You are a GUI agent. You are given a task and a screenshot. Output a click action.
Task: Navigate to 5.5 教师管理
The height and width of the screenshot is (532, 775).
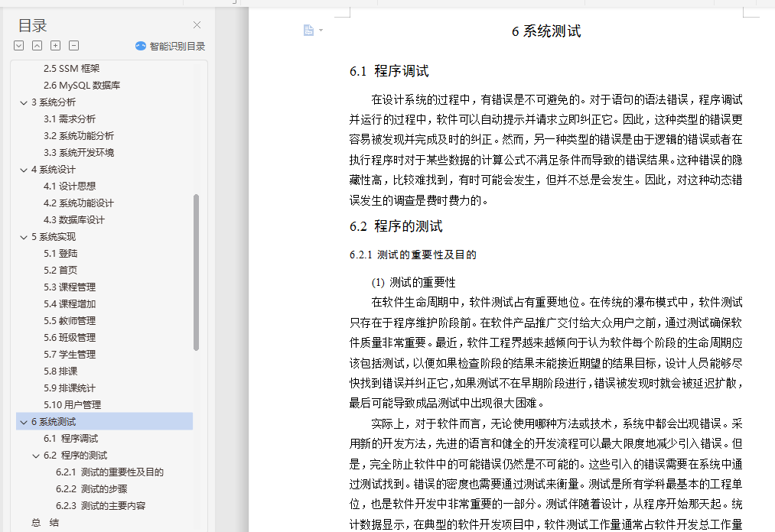point(69,320)
